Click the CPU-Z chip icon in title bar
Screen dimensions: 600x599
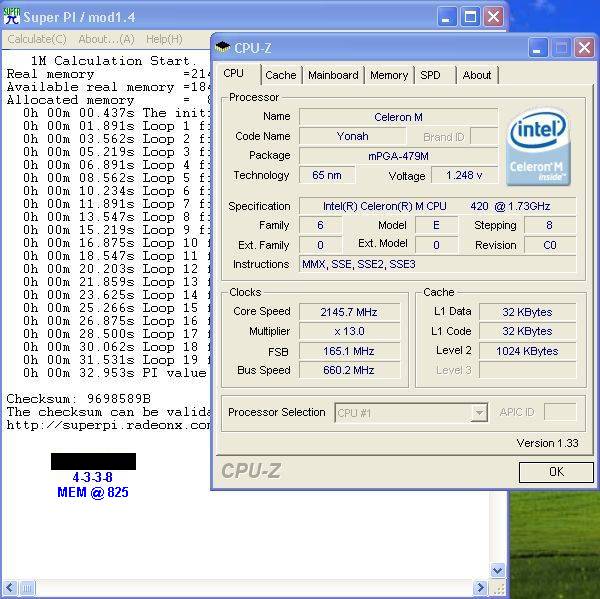pyautogui.click(x=223, y=47)
